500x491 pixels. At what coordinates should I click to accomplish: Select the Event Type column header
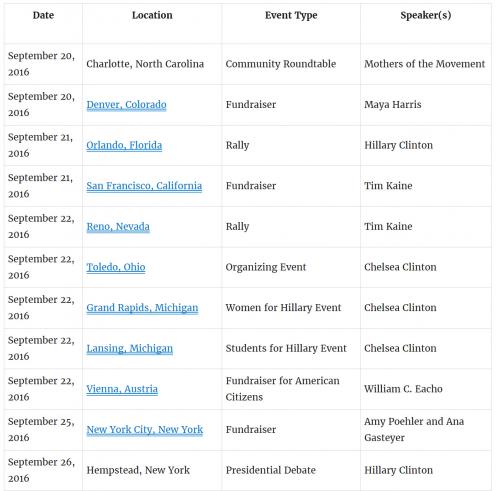click(291, 15)
